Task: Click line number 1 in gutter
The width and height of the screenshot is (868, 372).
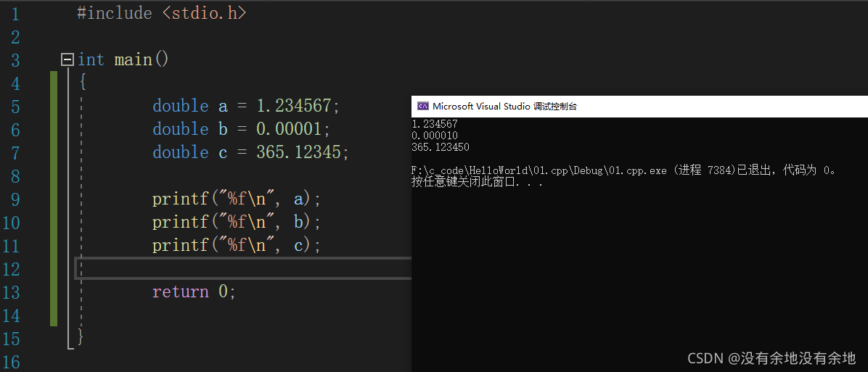Action: coord(15,14)
